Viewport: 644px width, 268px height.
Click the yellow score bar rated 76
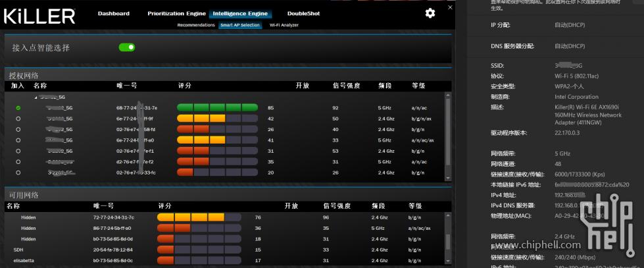pyautogui.click(x=199, y=217)
